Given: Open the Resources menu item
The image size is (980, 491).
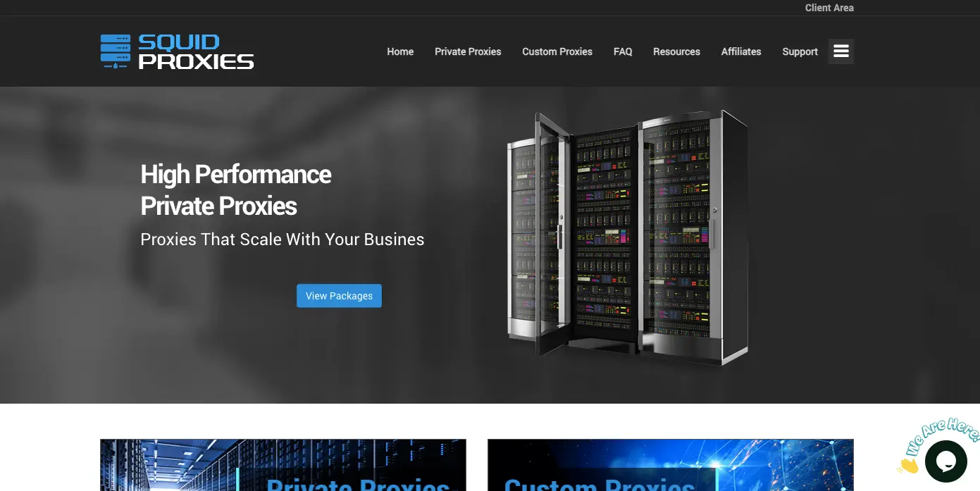Looking at the screenshot, I should [x=676, y=51].
